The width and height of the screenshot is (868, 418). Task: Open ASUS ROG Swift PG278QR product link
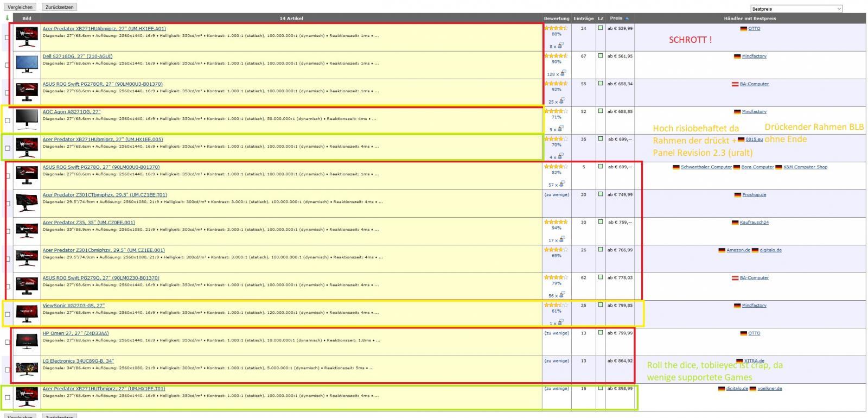tap(103, 84)
